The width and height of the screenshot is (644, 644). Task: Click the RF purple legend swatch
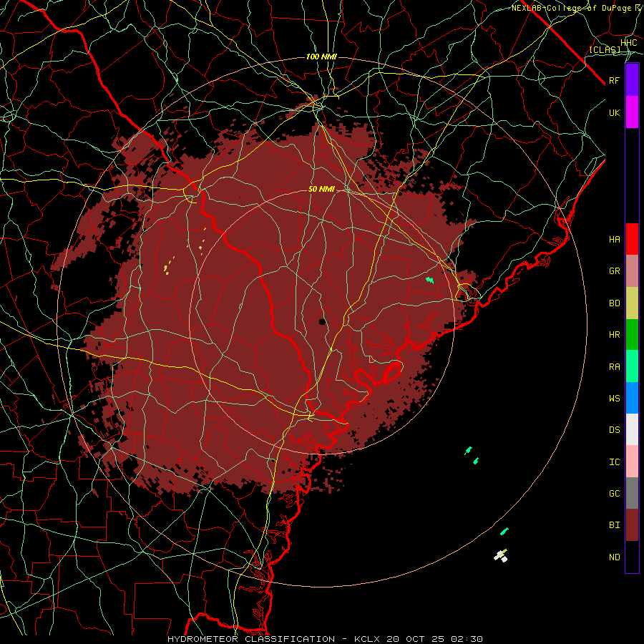[632, 80]
